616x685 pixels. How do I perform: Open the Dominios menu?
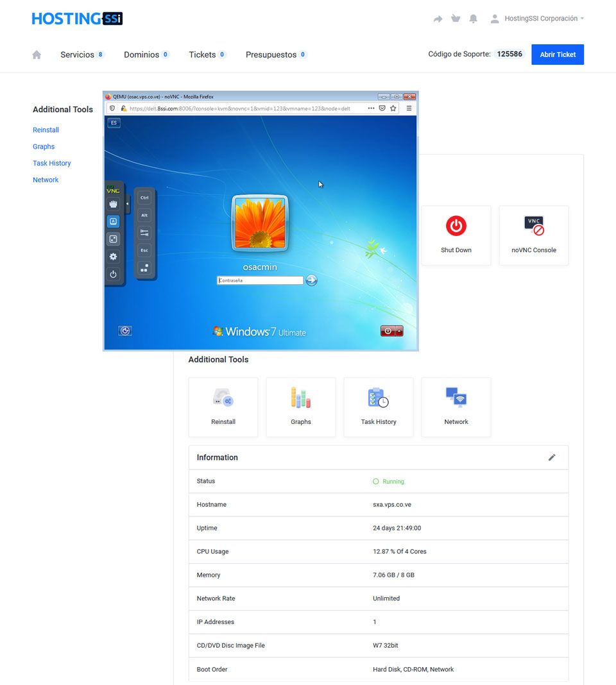coord(142,55)
